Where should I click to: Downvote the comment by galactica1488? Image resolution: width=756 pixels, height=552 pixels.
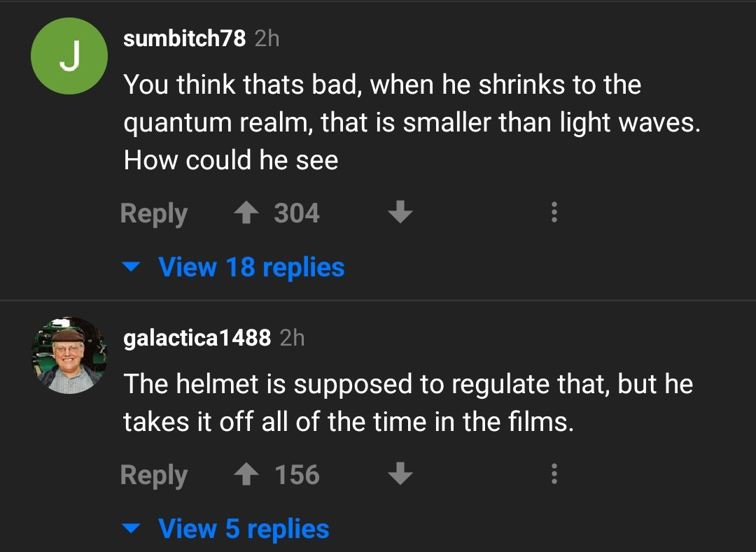point(400,475)
